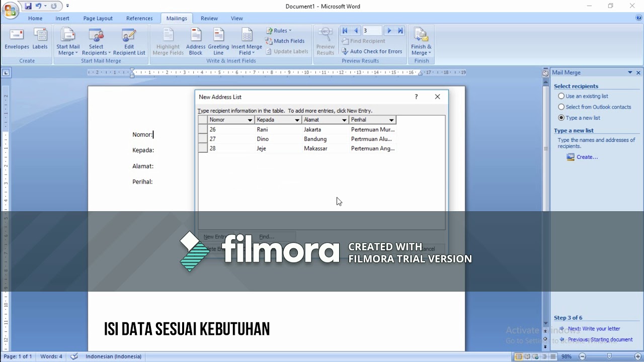
Task: Click Indonesian (Indonesia) language status
Action: (113, 356)
